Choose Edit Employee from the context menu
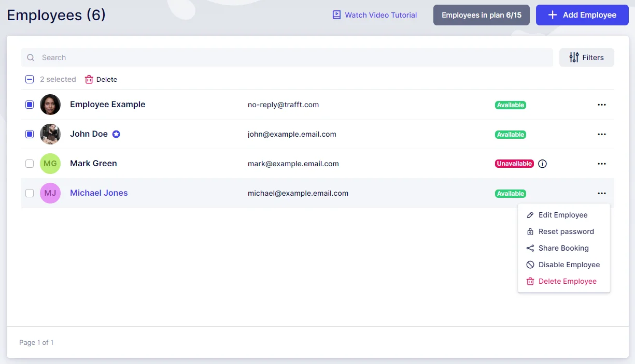Screen dimensions: 635x364 click(562, 215)
